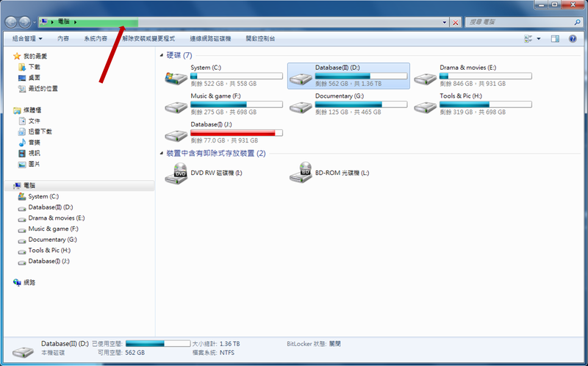Click the back navigation arrow

pos(11,23)
